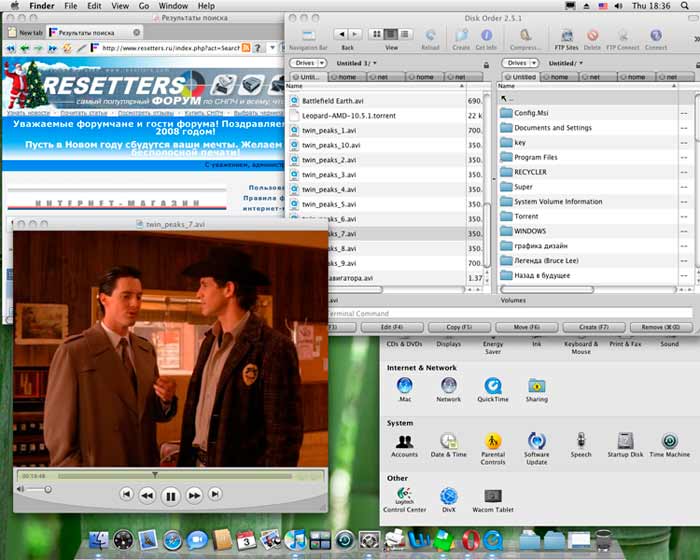Open Date & Time preferences
The width and height of the screenshot is (700, 560).
[x=448, y=445]
